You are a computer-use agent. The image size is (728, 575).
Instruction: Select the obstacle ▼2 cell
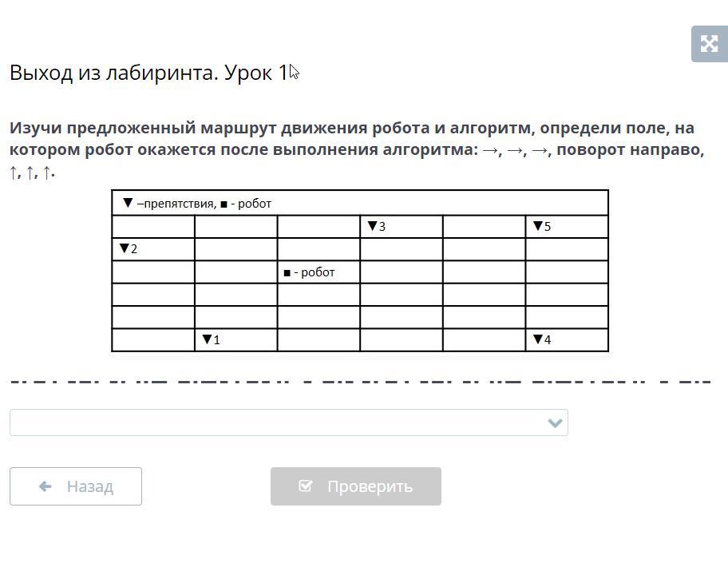pyautogui.click(x=153, y=249)
